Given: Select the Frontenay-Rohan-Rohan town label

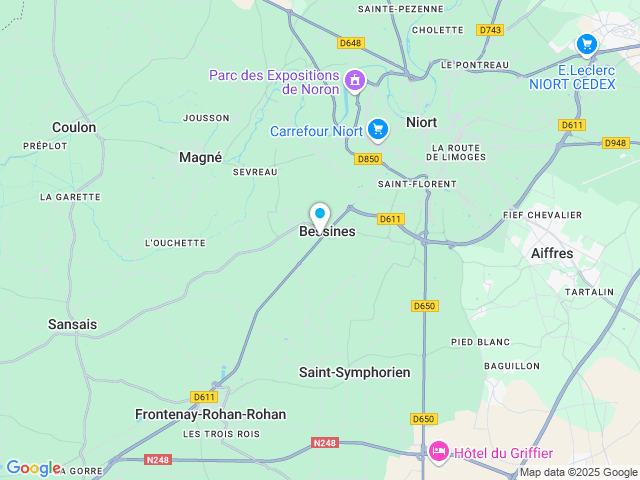Looking at the screenshot, I should coord(211,414).
